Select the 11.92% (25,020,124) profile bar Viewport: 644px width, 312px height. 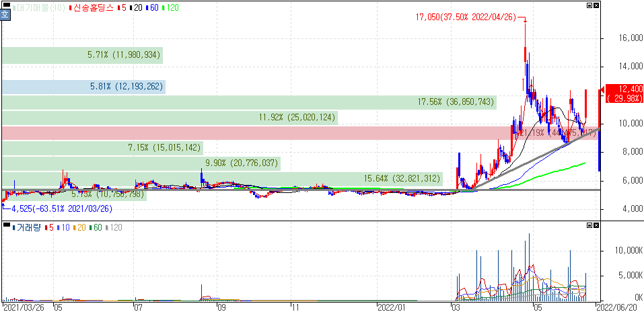point(169,118)
